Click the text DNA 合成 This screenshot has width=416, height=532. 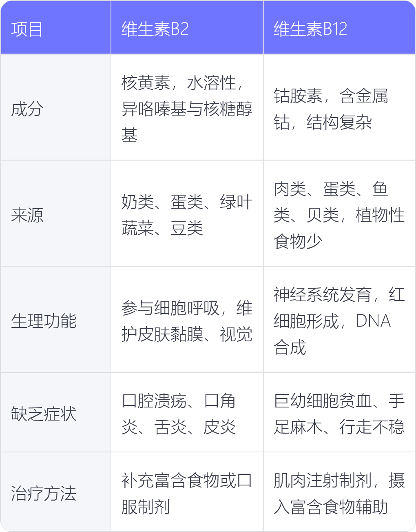tap(332, 334)
